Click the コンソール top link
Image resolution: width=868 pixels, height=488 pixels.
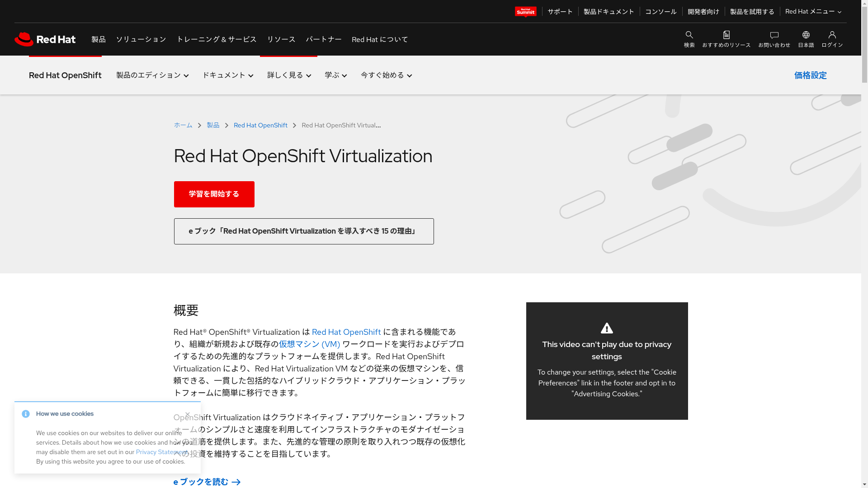pyautogui.click(x=660, y=11)
